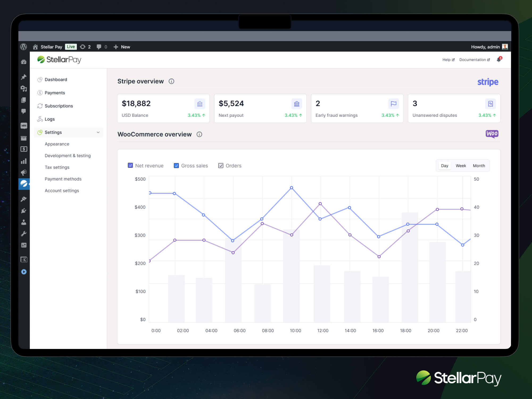Open Products archive box icon
Screen dimensions: 532x399
click(x=24, y=138)
